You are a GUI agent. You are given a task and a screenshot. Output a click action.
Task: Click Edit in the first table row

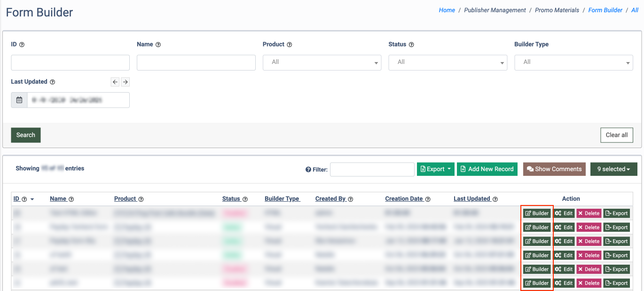tap(564, 213)
